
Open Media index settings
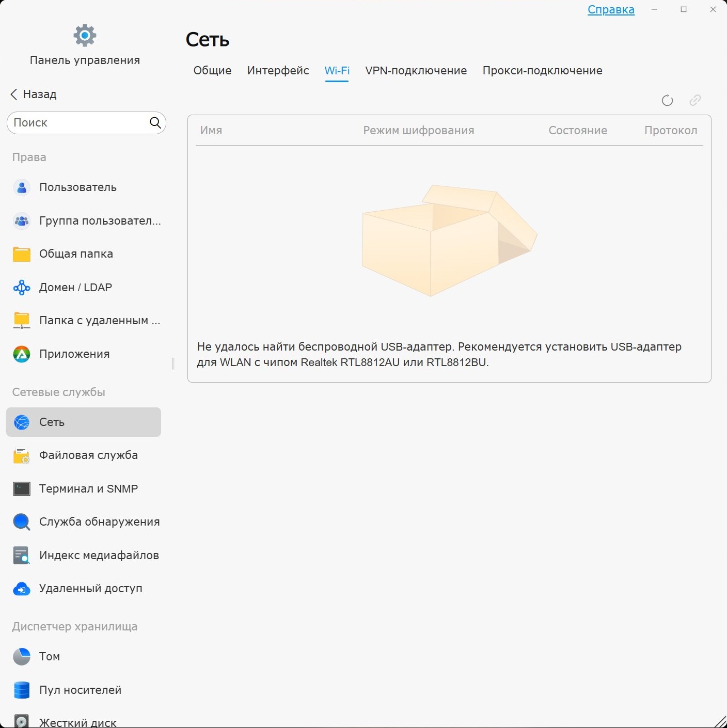[x=99, y=556]
